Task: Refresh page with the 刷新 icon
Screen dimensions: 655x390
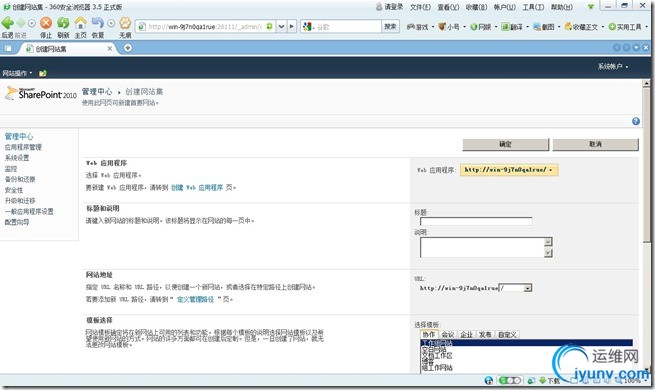Action: coord(63,23)
